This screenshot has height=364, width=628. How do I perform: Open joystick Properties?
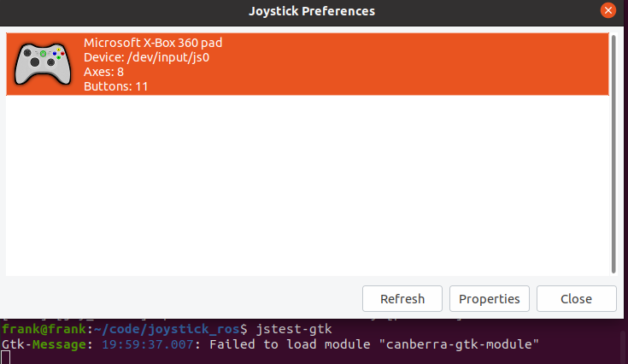[x=489, y=299]
